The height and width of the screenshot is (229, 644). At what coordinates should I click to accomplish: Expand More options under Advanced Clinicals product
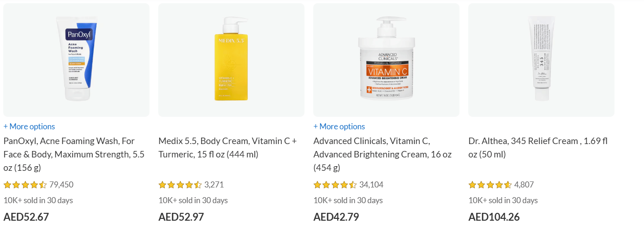[x=339, y=127]
